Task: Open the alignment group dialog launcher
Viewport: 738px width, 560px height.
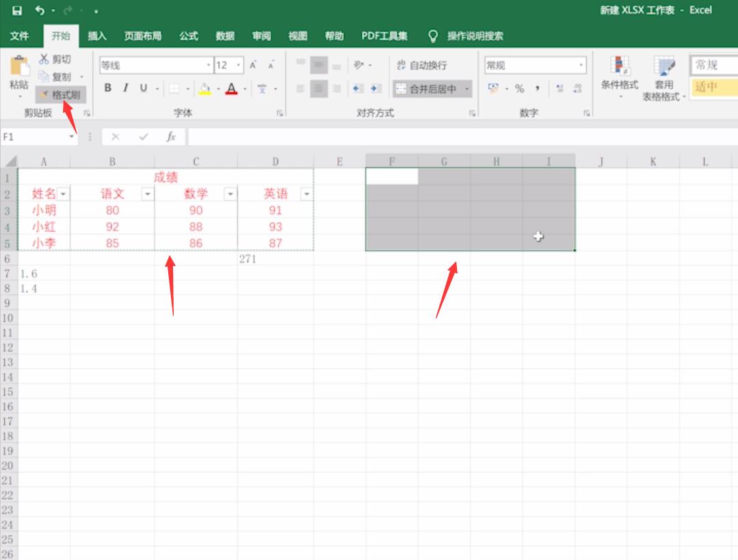Action: point(472,113)
